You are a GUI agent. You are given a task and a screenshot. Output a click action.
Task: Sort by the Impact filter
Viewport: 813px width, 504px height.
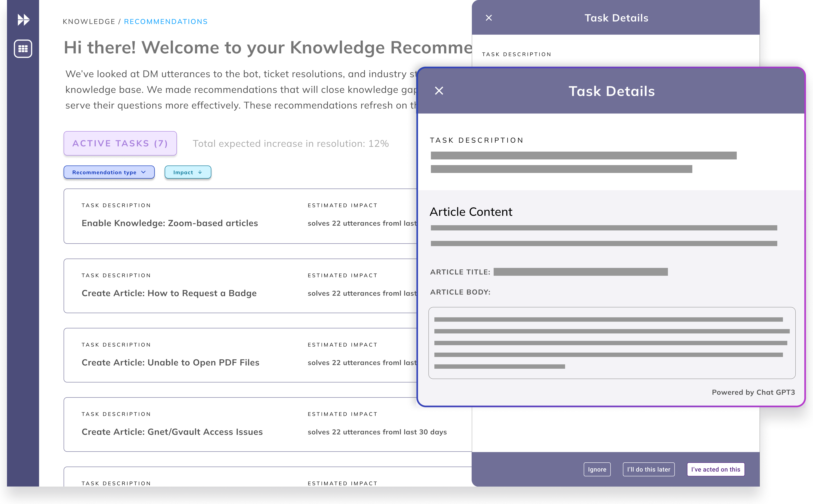coord(188,172)
